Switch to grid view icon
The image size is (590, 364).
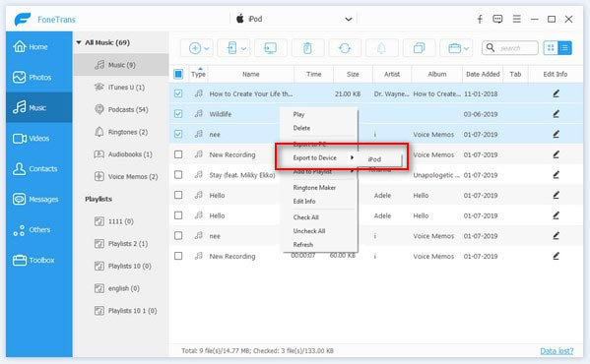coord(551,47)
